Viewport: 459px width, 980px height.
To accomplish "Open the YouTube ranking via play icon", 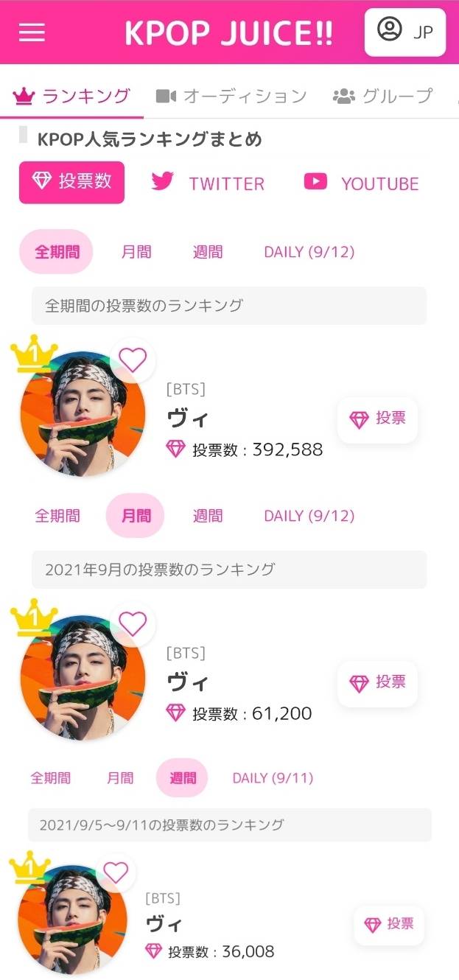I will [x=315, y=182].
